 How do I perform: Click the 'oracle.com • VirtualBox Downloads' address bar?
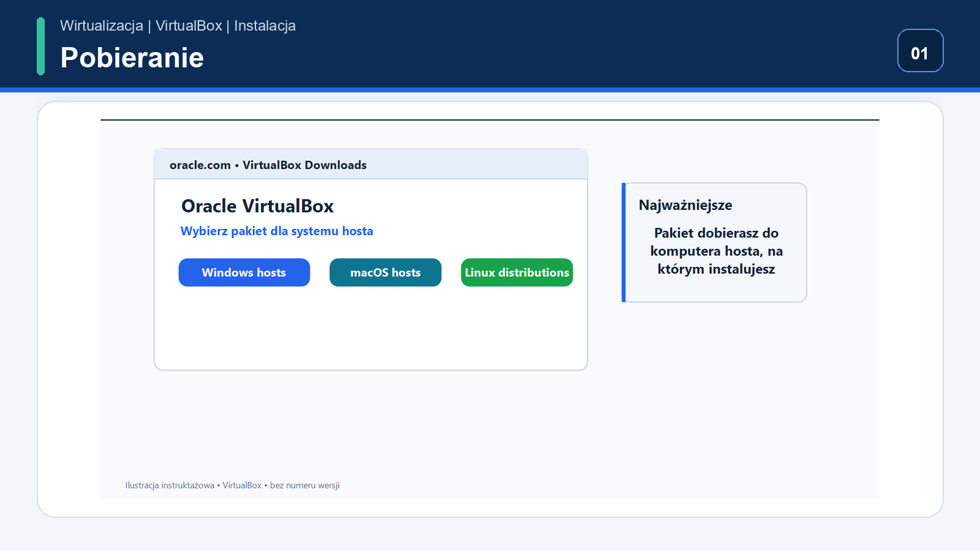tap(371, 165)
